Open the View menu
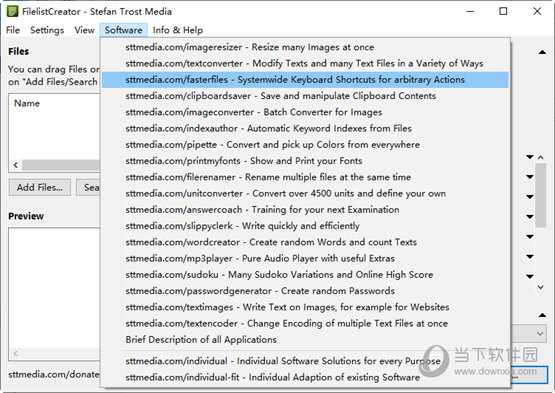 click(x=84, y=30)
